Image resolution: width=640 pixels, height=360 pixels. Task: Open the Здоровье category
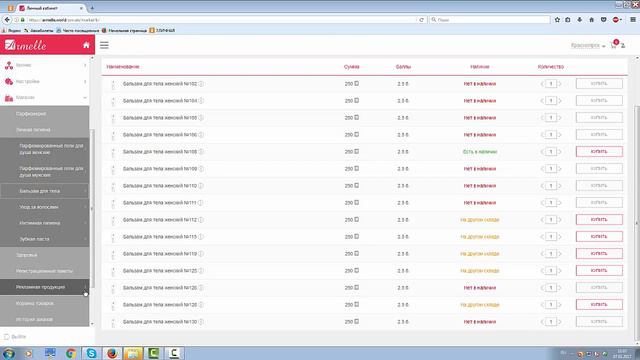point(44,255)
